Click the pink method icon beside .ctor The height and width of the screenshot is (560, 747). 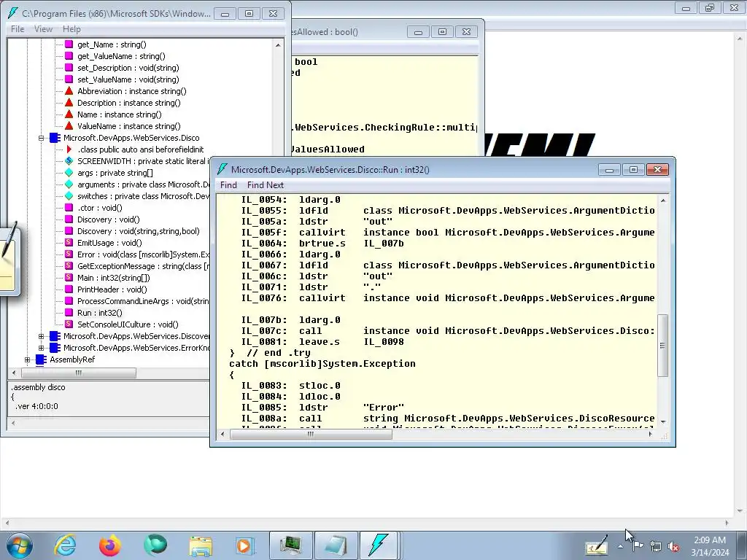(69, 208)
